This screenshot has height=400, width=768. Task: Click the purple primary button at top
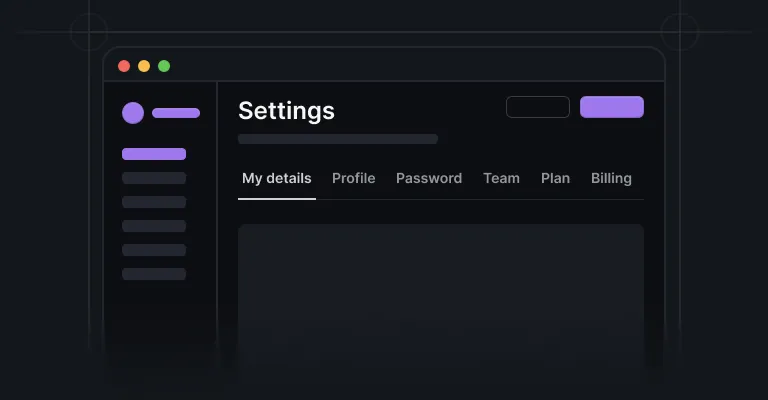(612, 107)
